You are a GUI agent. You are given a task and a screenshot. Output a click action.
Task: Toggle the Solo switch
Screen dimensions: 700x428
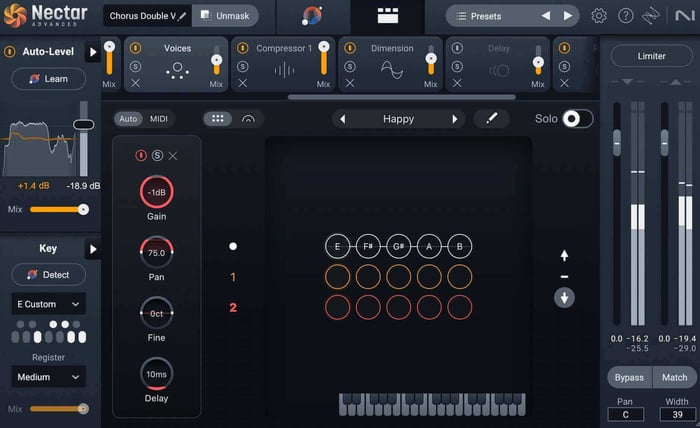click(x=578, y=119)
